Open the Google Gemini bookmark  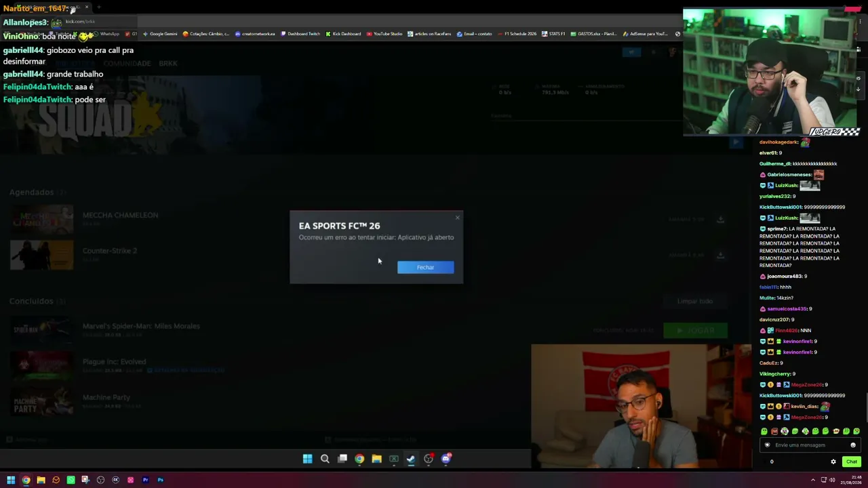[159, 34]
